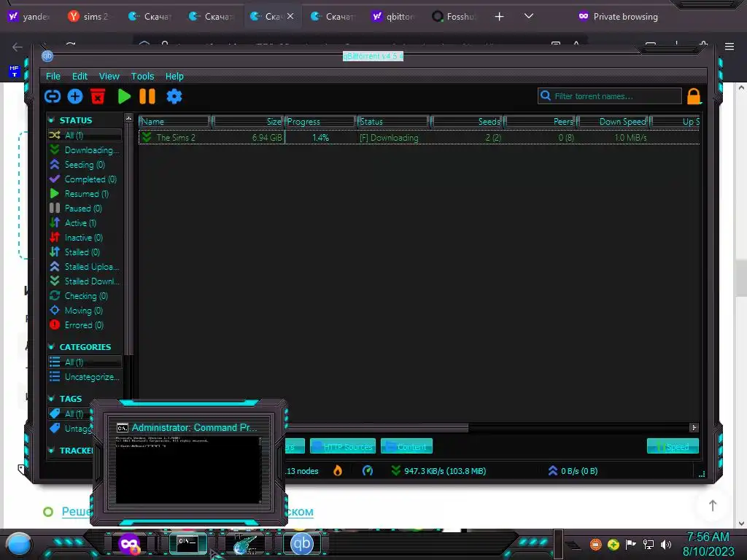Click the red Delete torrent icon
The width and height of the screenshot is (747, 560).
coord(98,96)
